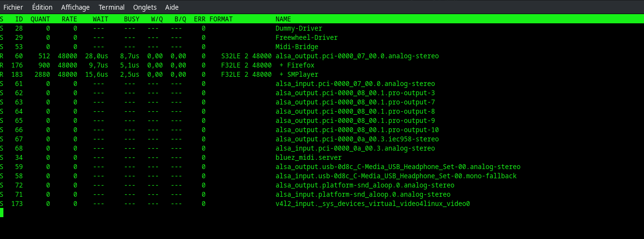
Task: Click alsa_input.pci-0000_07_00.0.analog-stereo entry
Action: (355, 84)
